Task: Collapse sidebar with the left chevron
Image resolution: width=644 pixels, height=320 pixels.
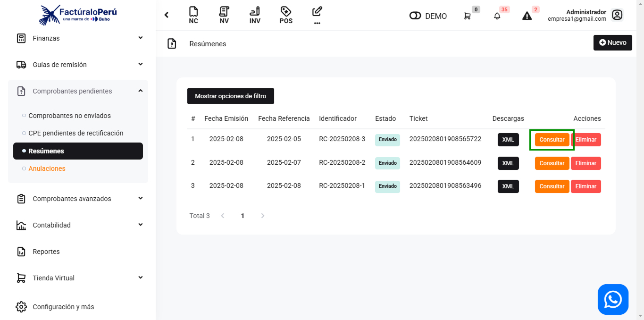Action: coord(167,15)
